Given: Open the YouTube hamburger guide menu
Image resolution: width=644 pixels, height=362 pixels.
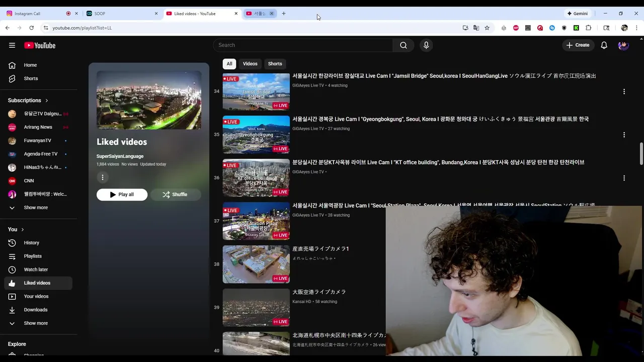Looking at the screenshot, I should pyautogui.click(x=12, y=45).
